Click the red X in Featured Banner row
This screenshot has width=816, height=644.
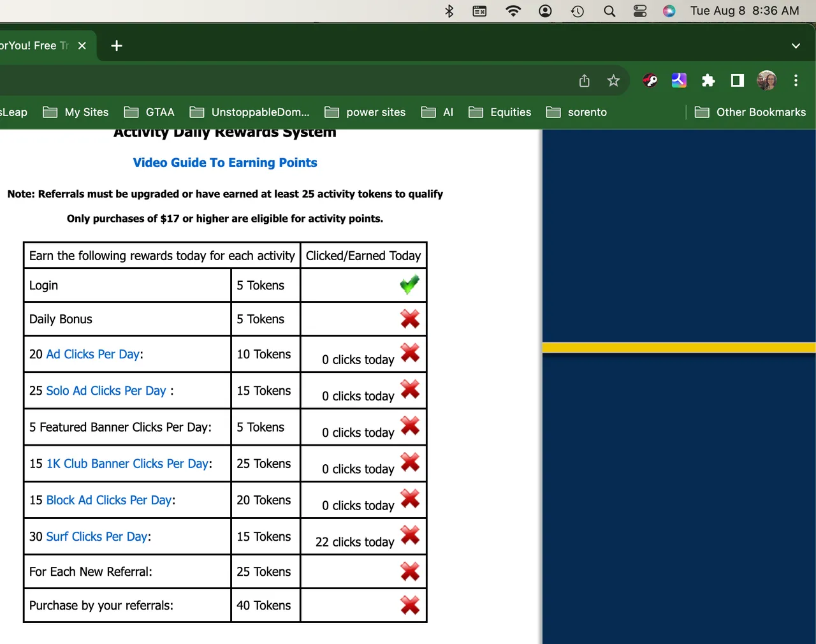coord(410,425)
